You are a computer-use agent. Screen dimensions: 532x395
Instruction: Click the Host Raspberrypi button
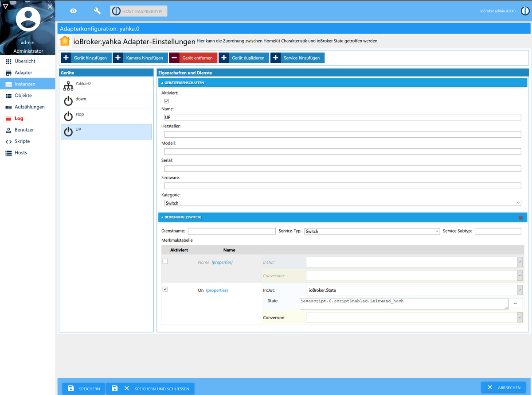click(x=139, y=11)
